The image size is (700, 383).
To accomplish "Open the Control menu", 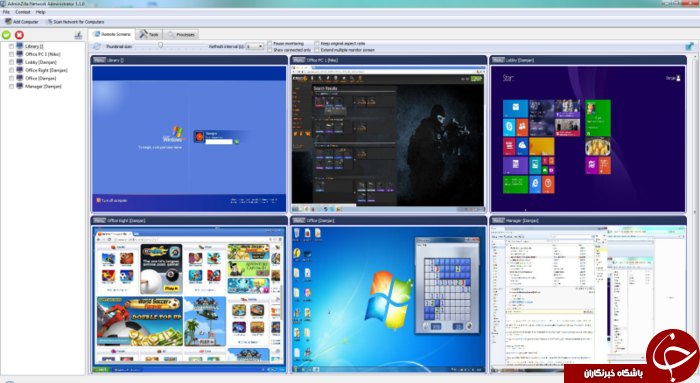I will [23, 12].
